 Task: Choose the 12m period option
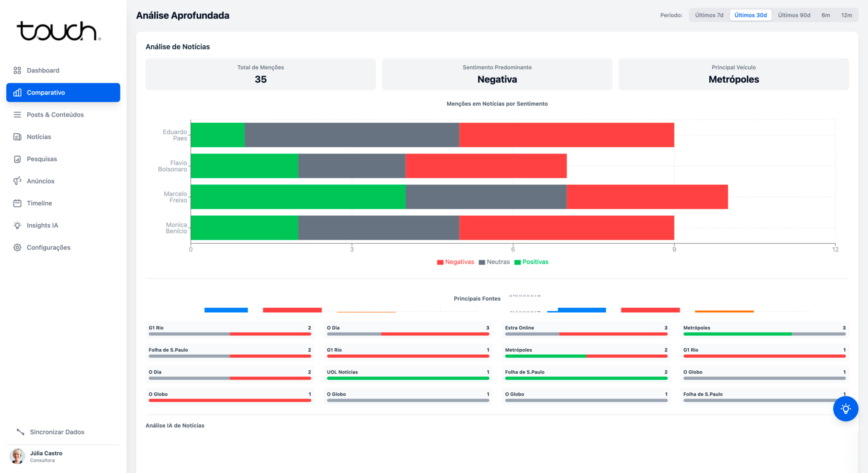846,15
